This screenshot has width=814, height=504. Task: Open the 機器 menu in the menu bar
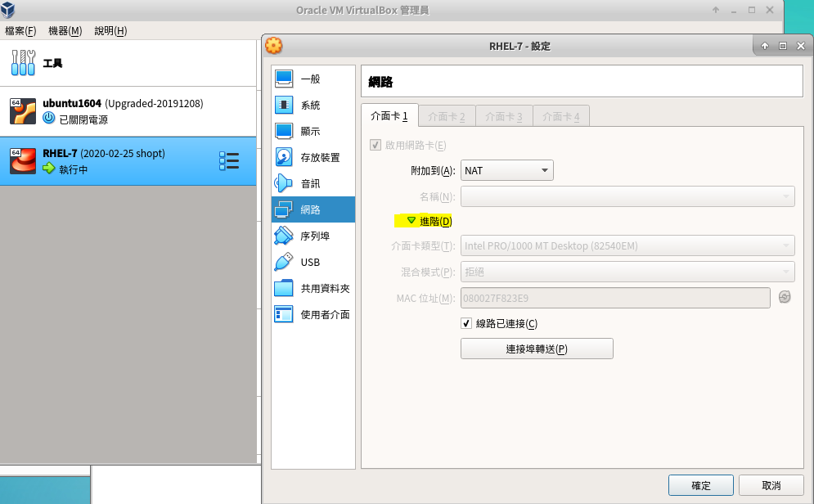(65, 31)
